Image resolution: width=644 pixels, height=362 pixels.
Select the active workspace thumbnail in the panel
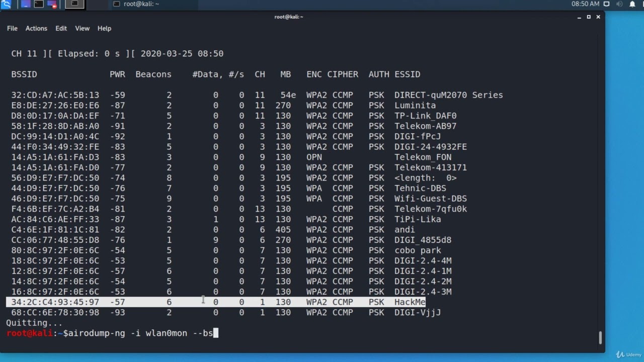[x=74, y=5]
